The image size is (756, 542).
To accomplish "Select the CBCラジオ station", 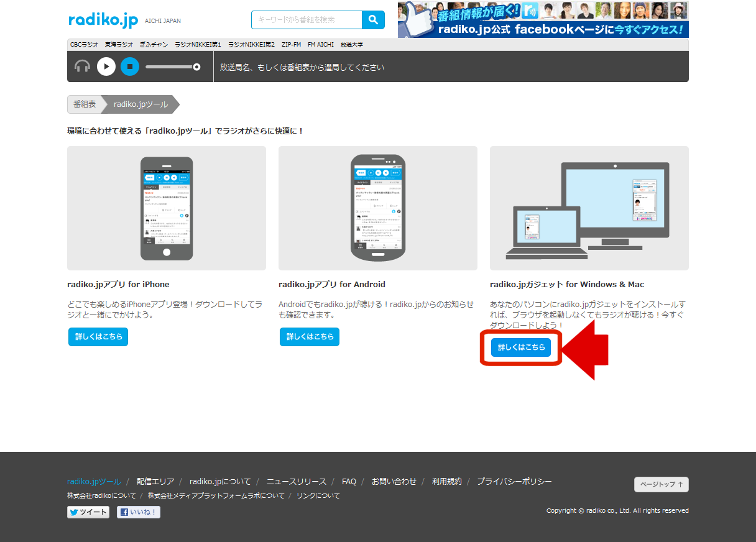I will [84, 45].
